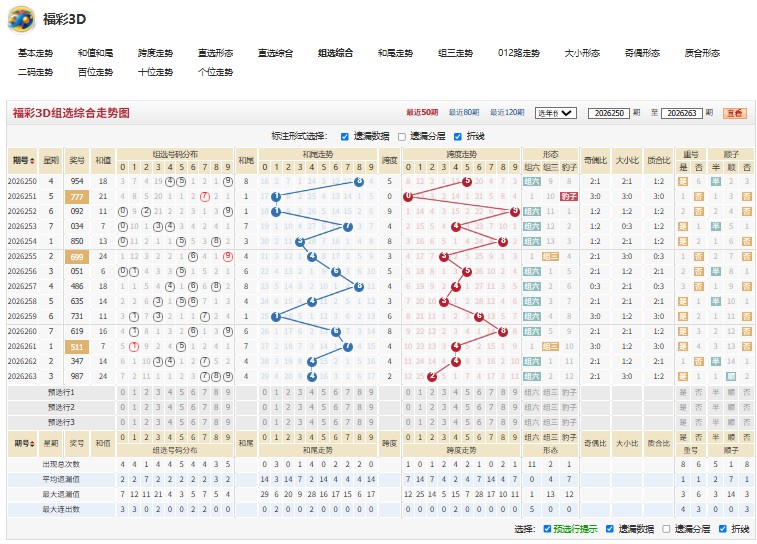Screen dimensions: 757x544
Task: Open the 组三走势 tab
Action: [x=455, y=53]
